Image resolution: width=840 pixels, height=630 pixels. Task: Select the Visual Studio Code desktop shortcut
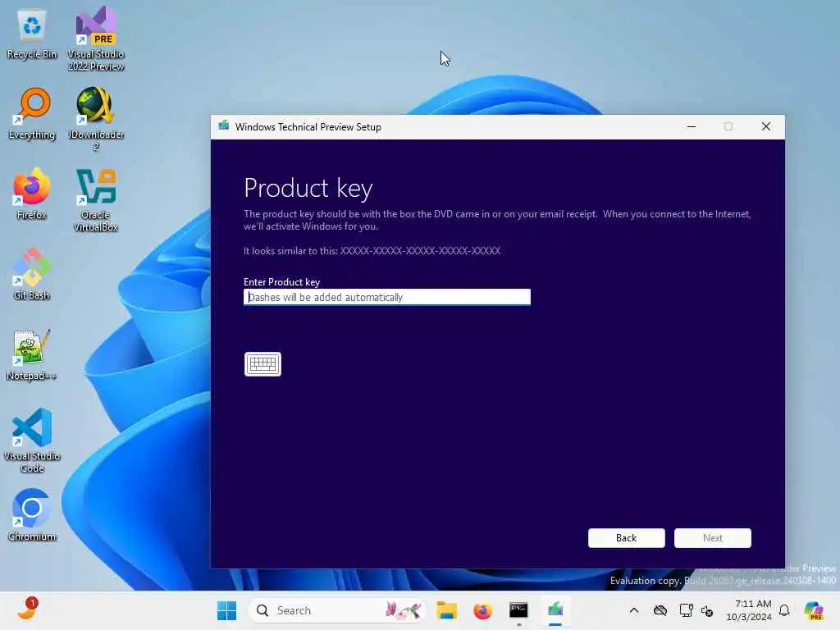tap(32, 441)
